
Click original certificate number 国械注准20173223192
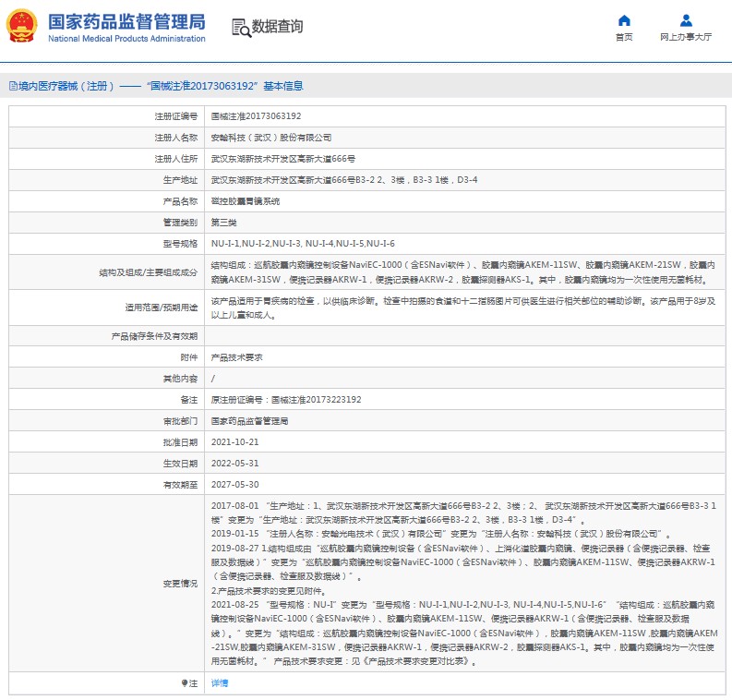[x=286, y=400]
